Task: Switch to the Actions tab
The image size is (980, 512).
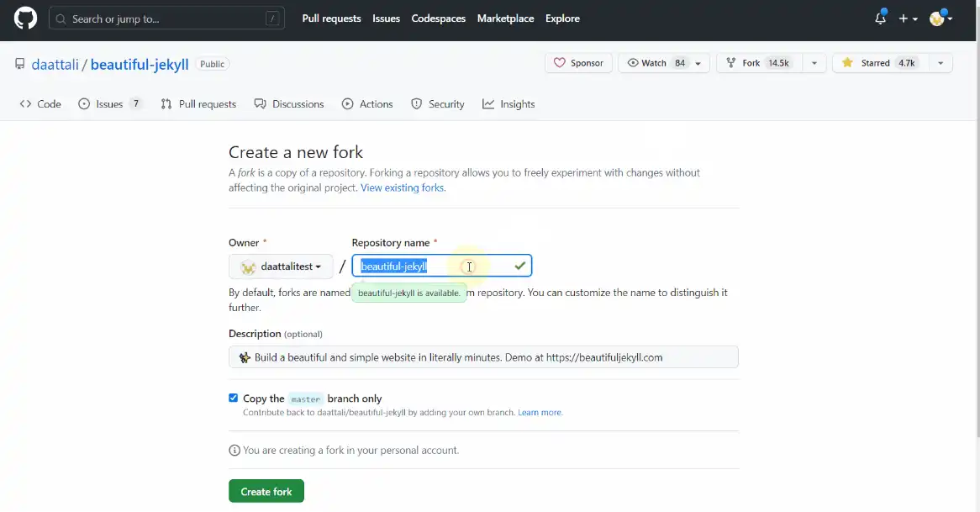Action: 367,104
